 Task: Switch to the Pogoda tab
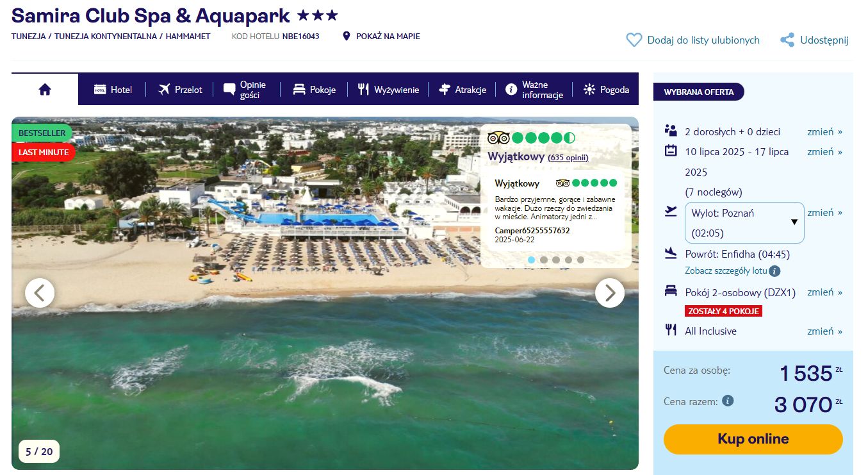click(606, 90)
